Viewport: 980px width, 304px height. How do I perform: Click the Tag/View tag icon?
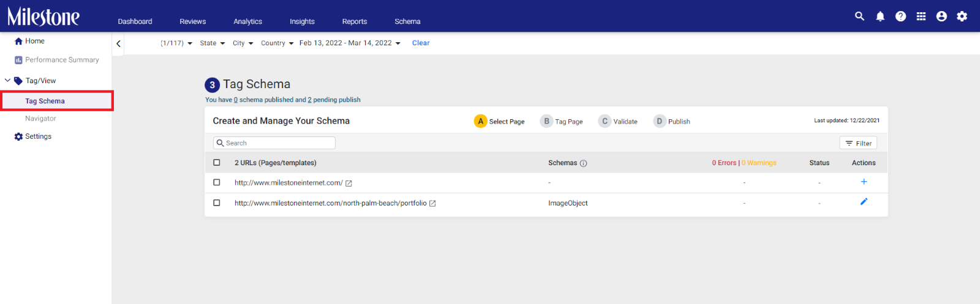point(18,81)
